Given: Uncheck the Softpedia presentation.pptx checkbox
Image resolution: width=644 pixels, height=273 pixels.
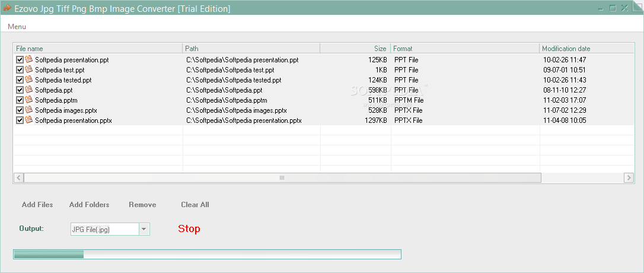Looking at the screenshot, I should [20, 120].
